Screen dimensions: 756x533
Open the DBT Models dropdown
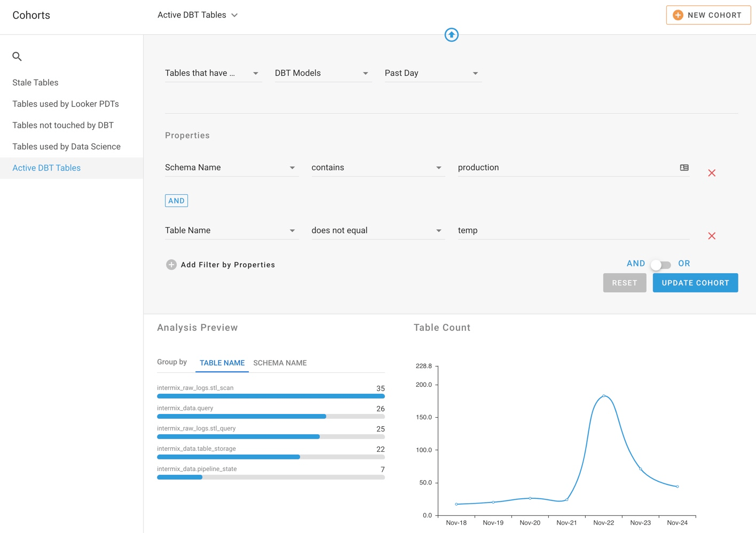click(x=321, y=73)
